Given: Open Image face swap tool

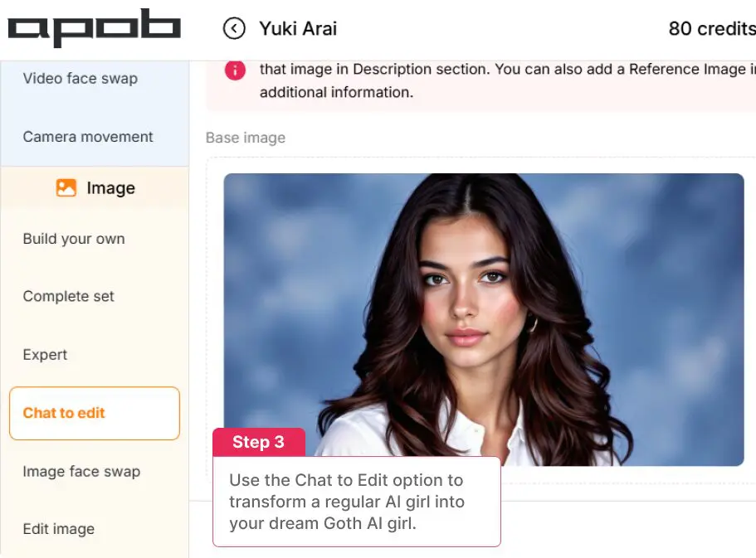Looking at the screenshot, I should (81, 471).
